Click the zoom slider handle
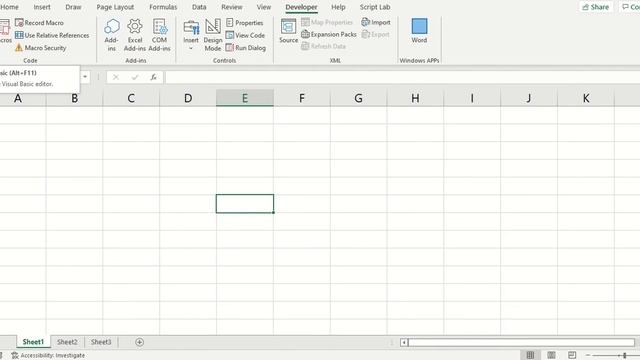 coord(624,356)
